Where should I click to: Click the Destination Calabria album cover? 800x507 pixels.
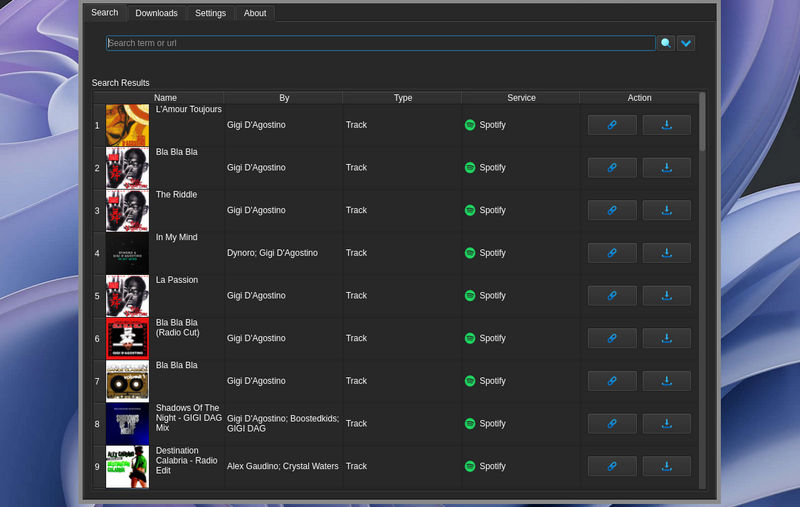click(127, 467)
